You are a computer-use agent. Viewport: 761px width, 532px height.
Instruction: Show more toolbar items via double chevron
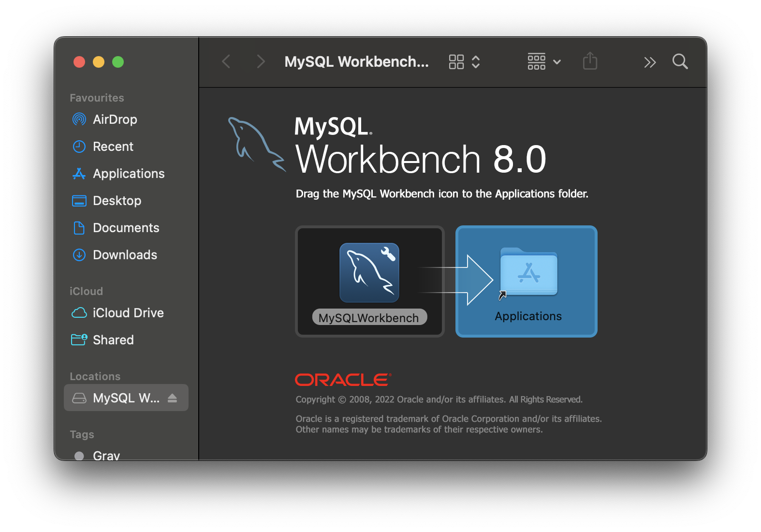tap(650, 62)
